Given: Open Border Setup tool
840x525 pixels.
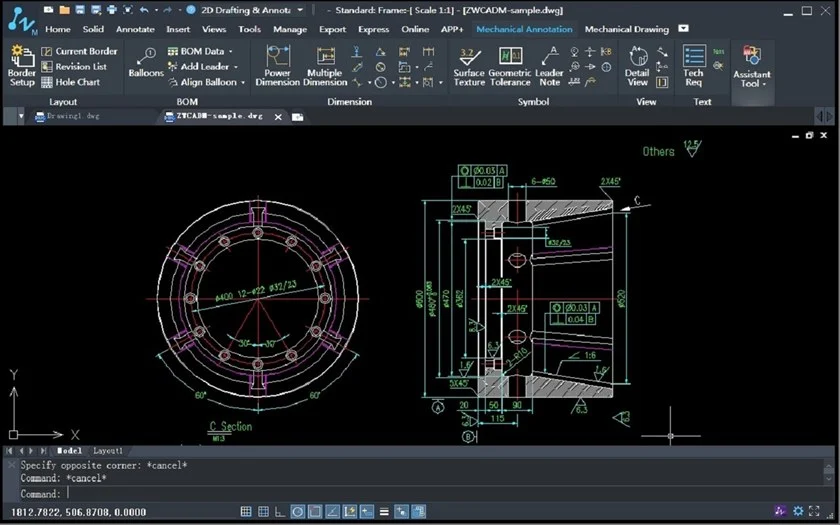Looking at the screenshot, I should [21, 66].
